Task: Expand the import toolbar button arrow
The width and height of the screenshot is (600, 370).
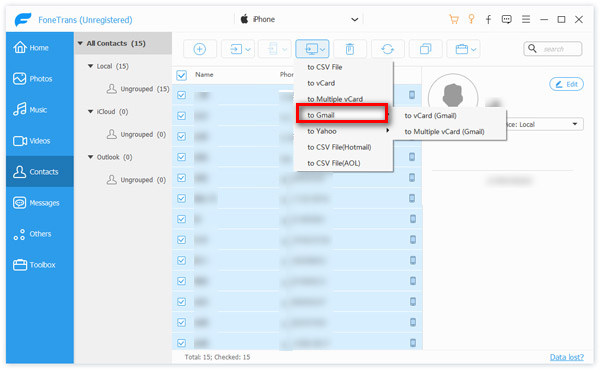Action: point(248,49)
